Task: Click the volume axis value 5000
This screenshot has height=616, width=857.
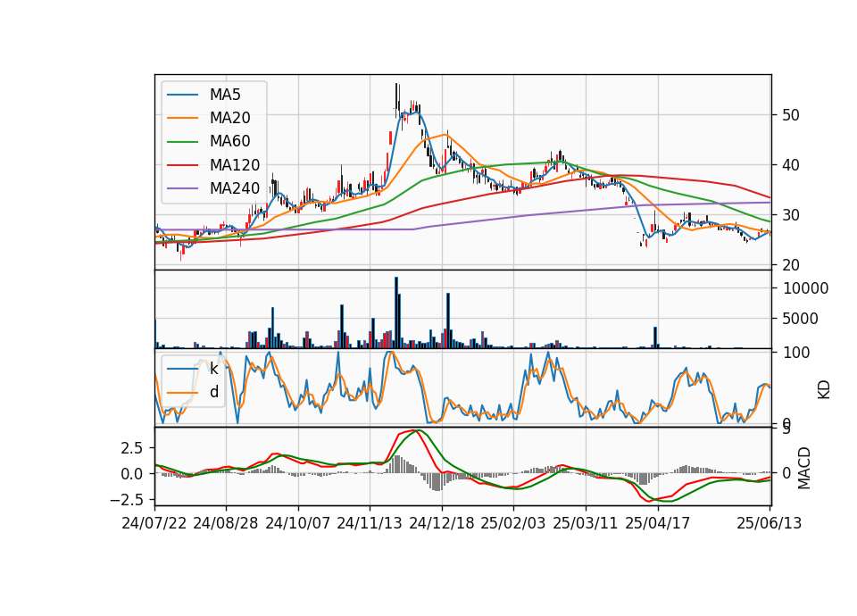Action: point(800,319)
